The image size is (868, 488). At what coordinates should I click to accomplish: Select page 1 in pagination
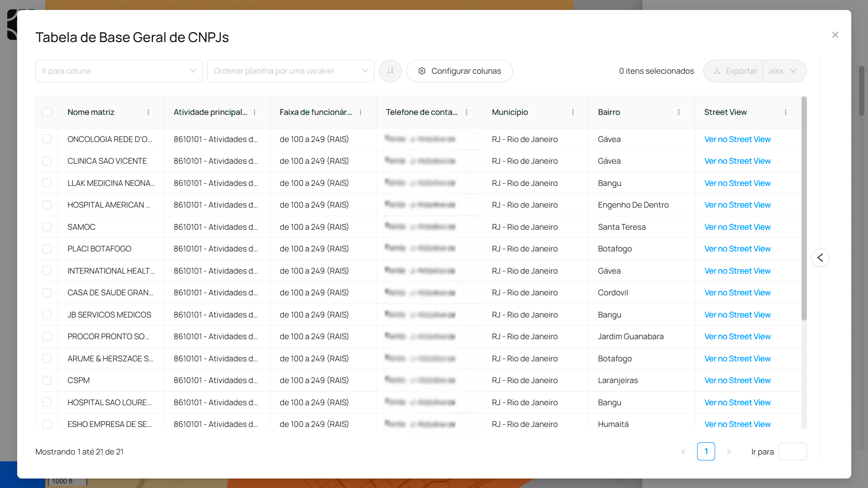[706, 451]
